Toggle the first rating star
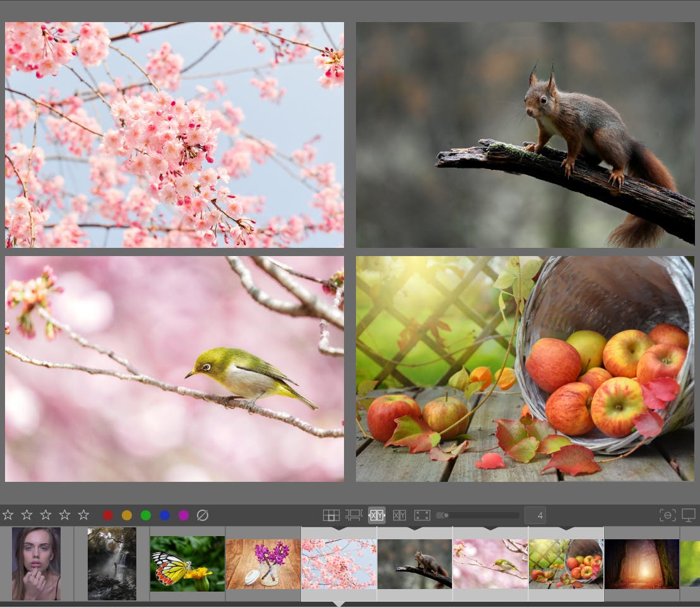 click(x=9, y=515)
